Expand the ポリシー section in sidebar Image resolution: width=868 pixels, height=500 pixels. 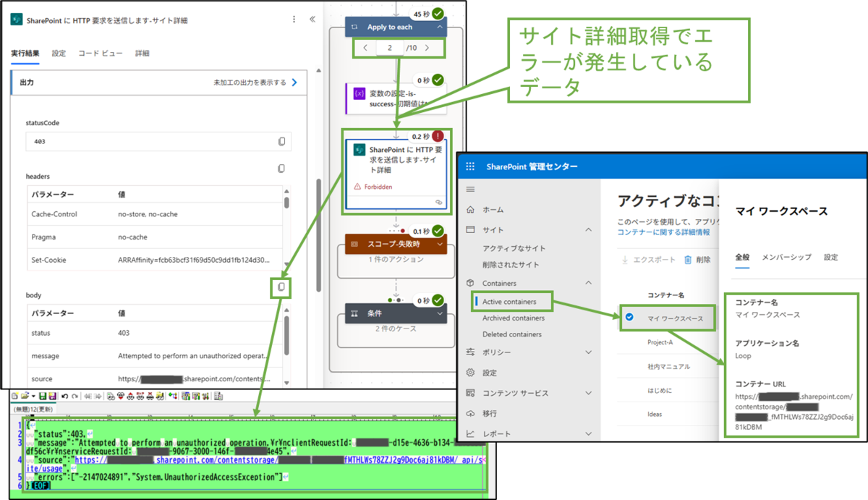pos(588,352)
